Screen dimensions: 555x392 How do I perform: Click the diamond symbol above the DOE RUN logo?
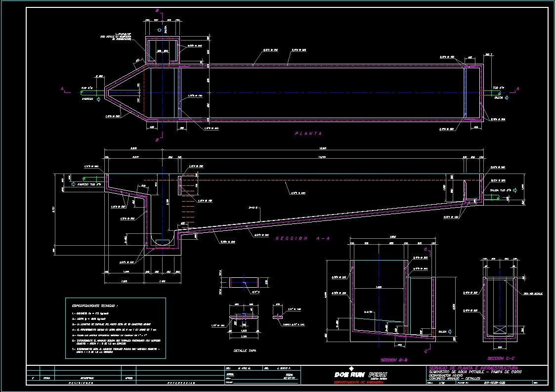351,368
